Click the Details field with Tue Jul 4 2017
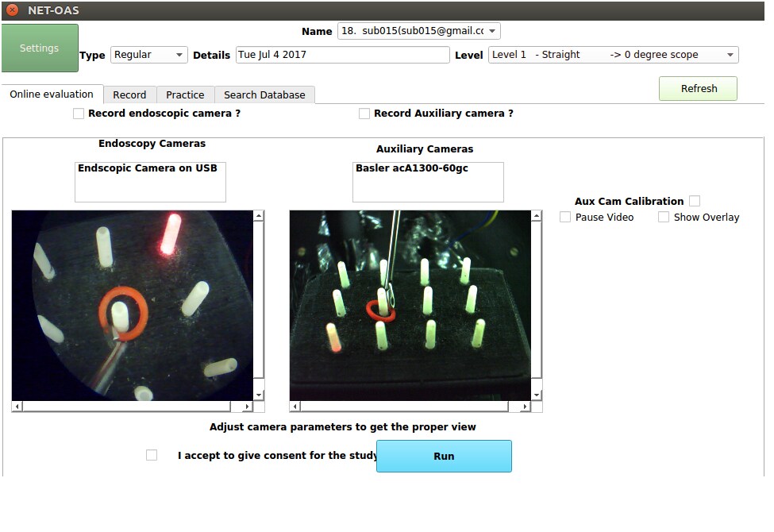Screen dimensions: 774x532 coord(343,54)
